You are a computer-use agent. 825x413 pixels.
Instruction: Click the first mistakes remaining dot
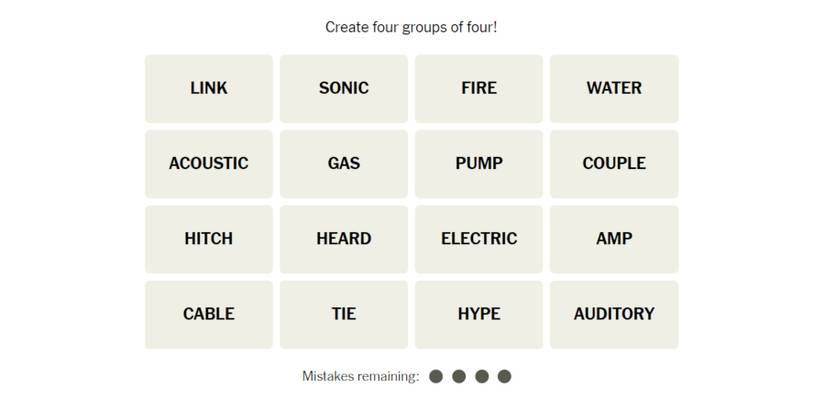(436, 376)
